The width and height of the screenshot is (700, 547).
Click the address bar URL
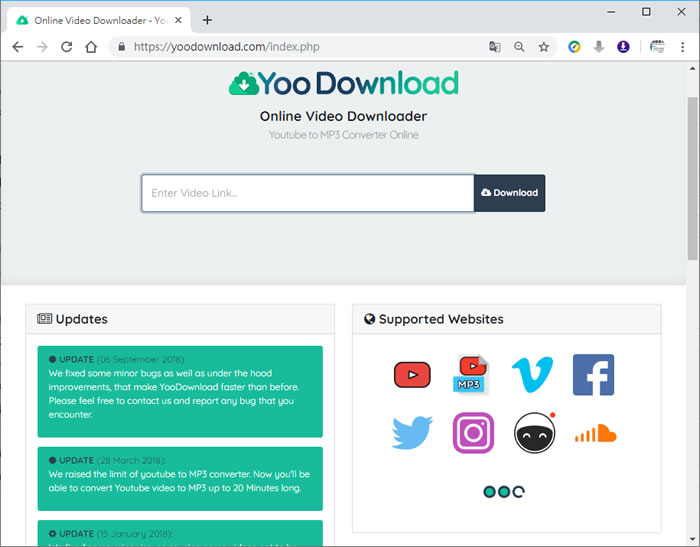click(226, 47)
